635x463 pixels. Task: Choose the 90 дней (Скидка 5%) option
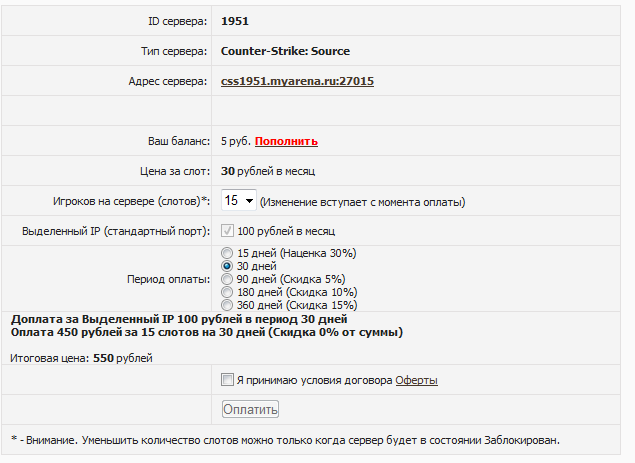tap(227, 280)
